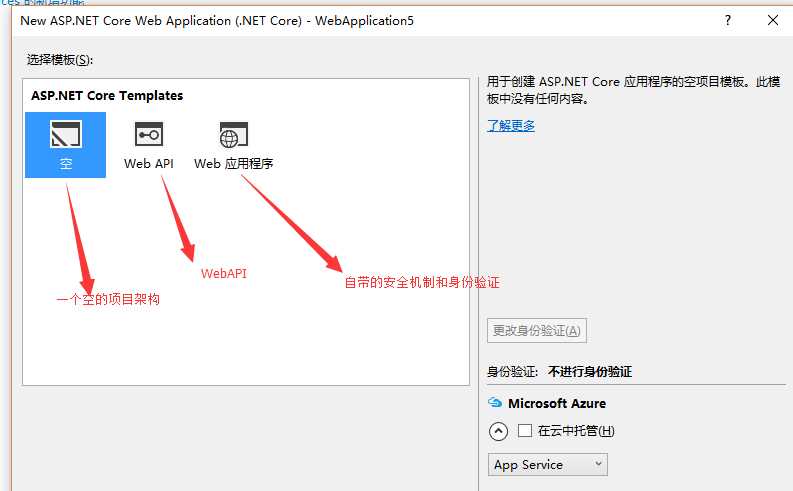Click the Microsoft Azure cloud icon
793x491 pixels.
(495, 403)
